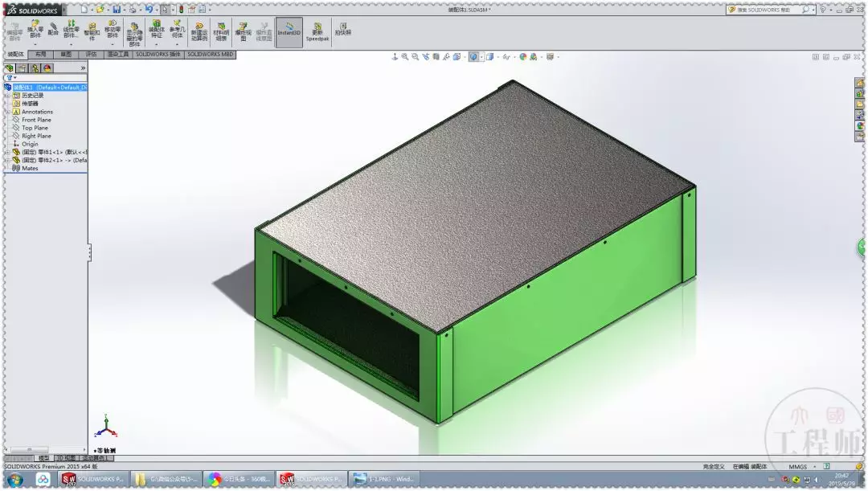Click the Undo arrow icon
Screen dimensions: 868x491
point(149,10)
